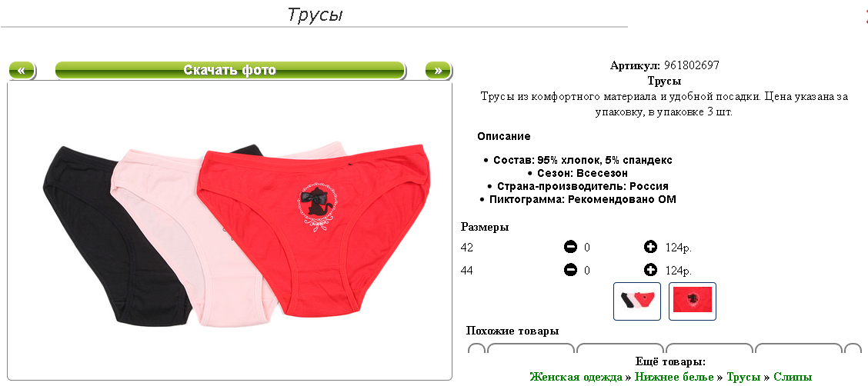
Task: Select the red close-up thumbnail
Action: [x=693, y=301]
